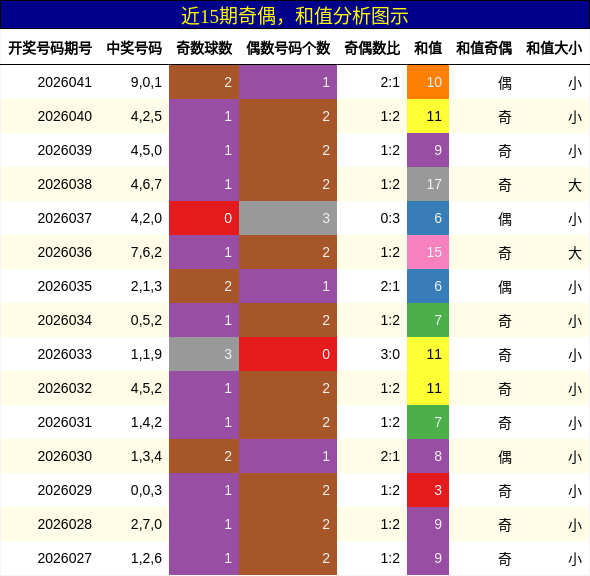Click issue number 2026037
Screen dimensions: 590x576
click(65, 218)
